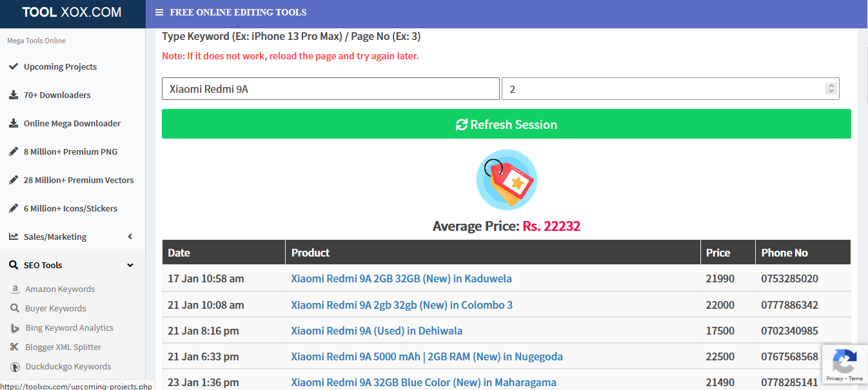Click the average price value Rs. 22232
The height and width of the screenshot is (390, 868).
coord(551,226)
